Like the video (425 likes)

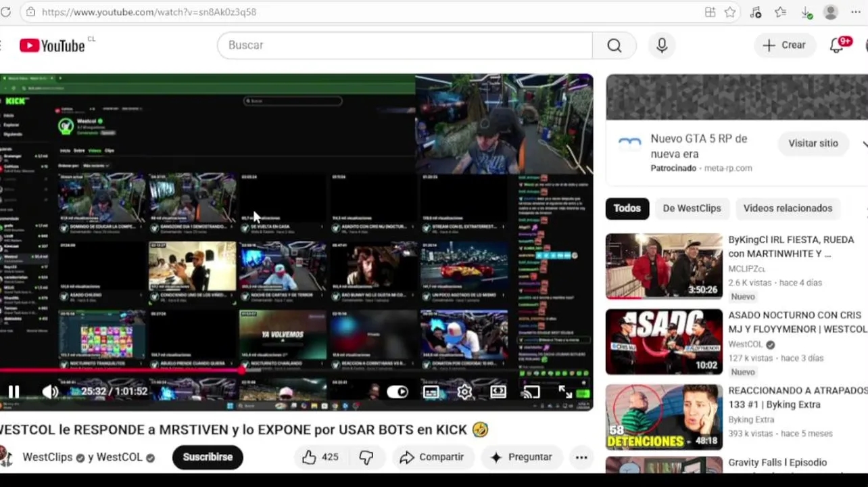pos(320,457)
